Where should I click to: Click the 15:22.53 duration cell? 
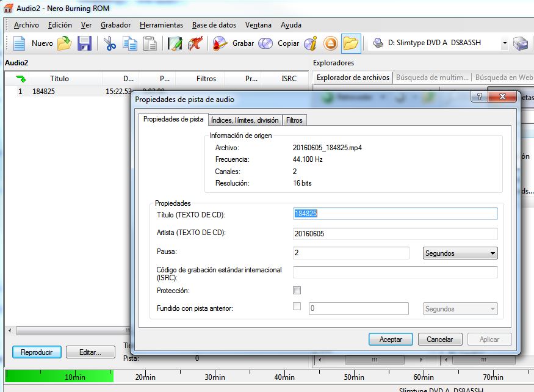tap(118, 92)
